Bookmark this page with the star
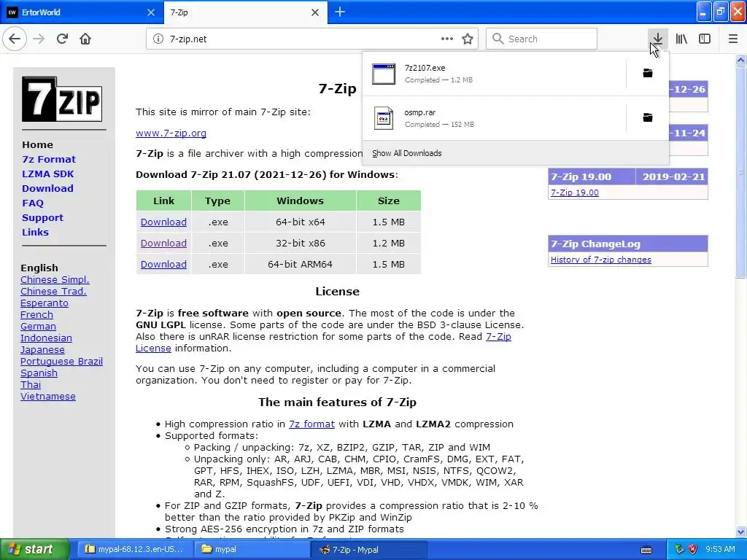Viewport: 747px width, 560px height. tap(468, 39)
